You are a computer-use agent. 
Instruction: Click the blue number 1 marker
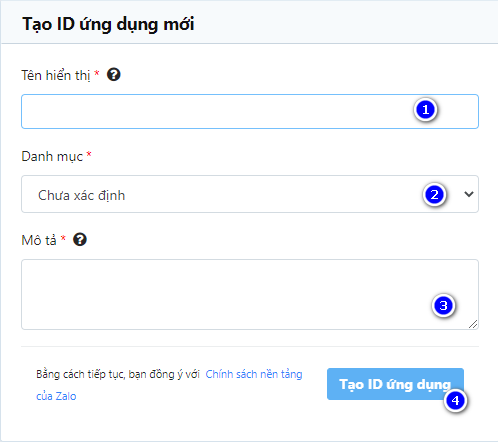425,110
